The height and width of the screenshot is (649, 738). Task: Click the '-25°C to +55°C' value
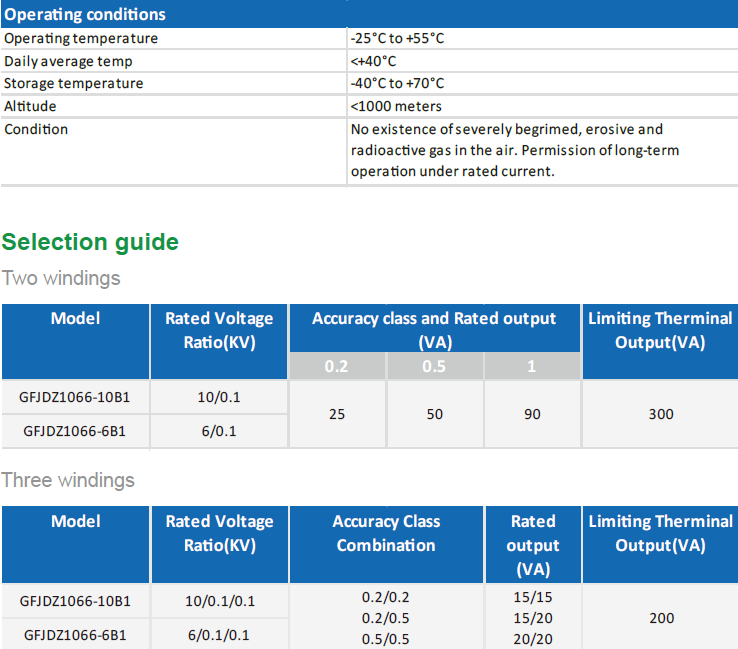pyautogui.click(x=397, y=38)
